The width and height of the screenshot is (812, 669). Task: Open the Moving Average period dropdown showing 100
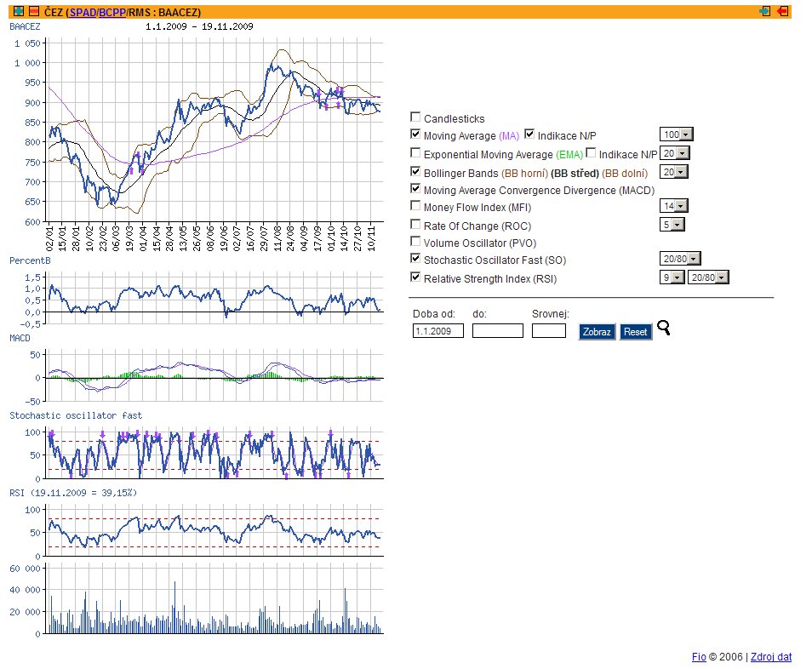point(677,134)
